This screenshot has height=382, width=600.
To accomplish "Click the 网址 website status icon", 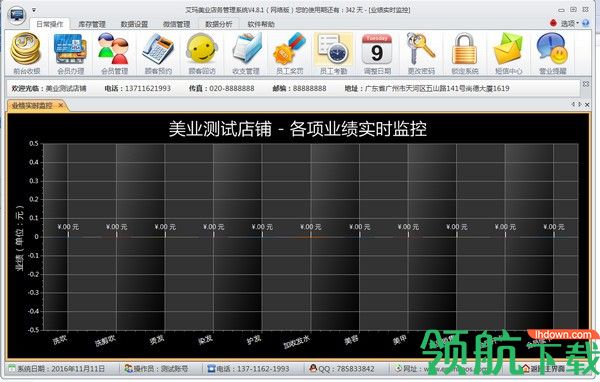I will [x=398, y=368].
